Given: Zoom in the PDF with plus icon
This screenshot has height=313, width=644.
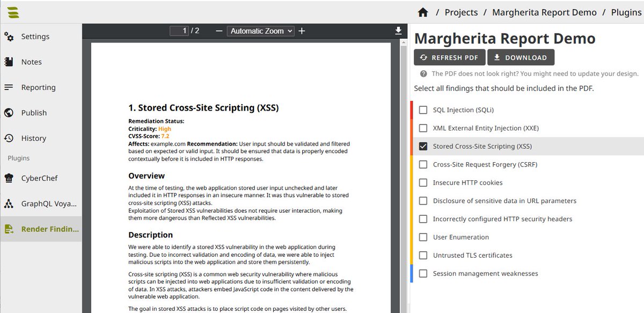Looking at the screenshot, I should click(x=302, y=31).
